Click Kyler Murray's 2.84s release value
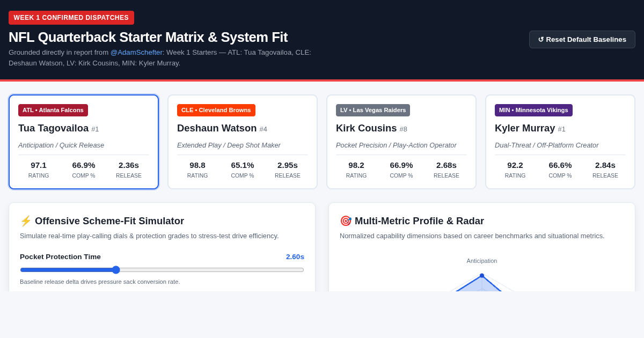Image resolution: width=644 pixels, height=338 pixels. (x=605, y=165)
